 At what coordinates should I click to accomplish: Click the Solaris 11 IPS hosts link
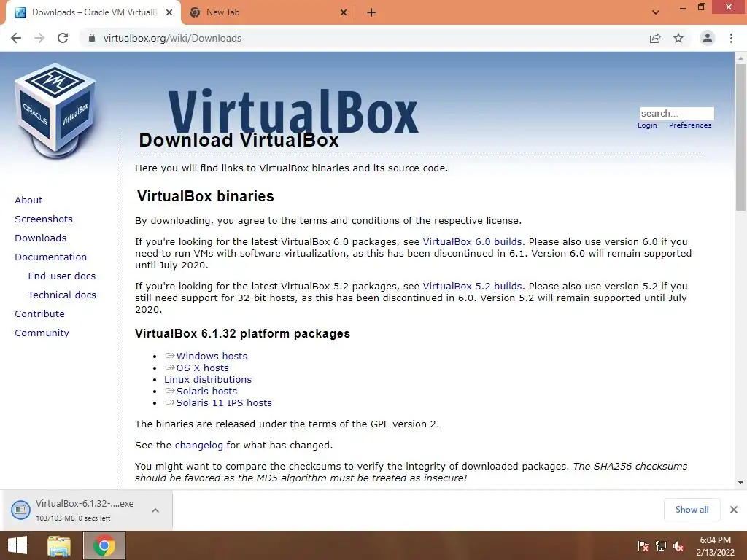(x=224, y=402)
